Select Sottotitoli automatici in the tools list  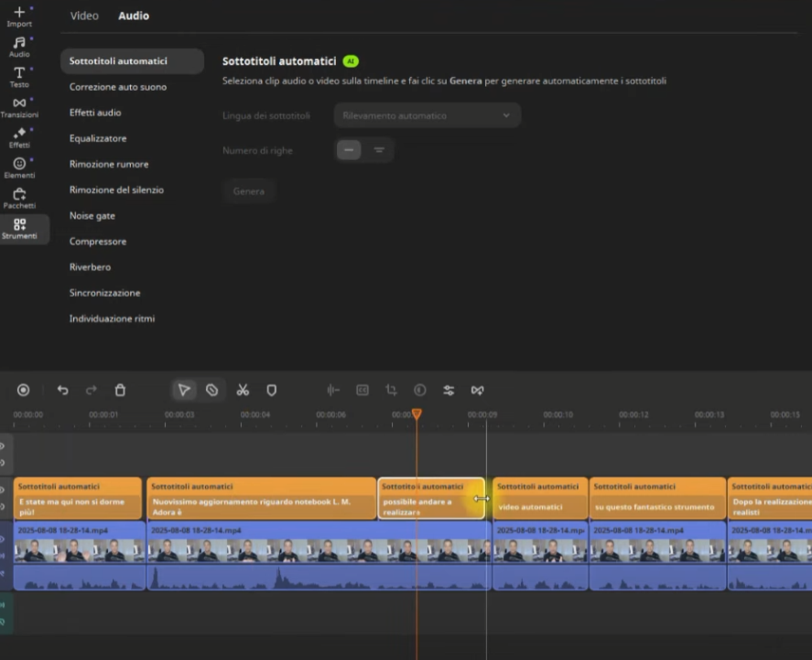pos(132,61)
